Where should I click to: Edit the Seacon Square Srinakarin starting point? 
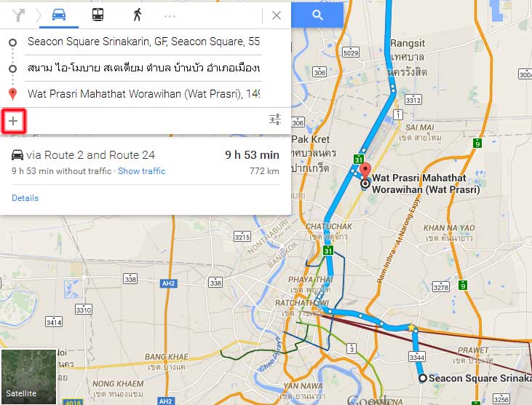click(x=143, y=42)
